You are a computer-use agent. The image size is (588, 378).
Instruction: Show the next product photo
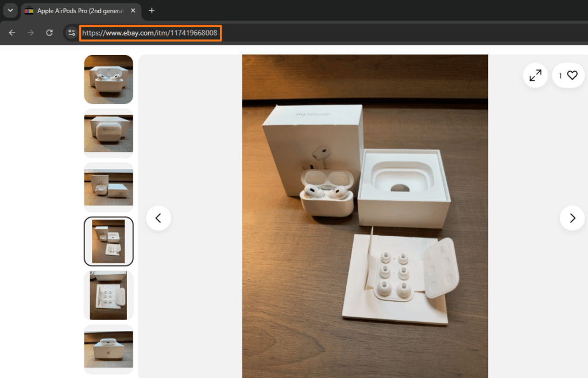pyautogui.click(x=572, y=218)
